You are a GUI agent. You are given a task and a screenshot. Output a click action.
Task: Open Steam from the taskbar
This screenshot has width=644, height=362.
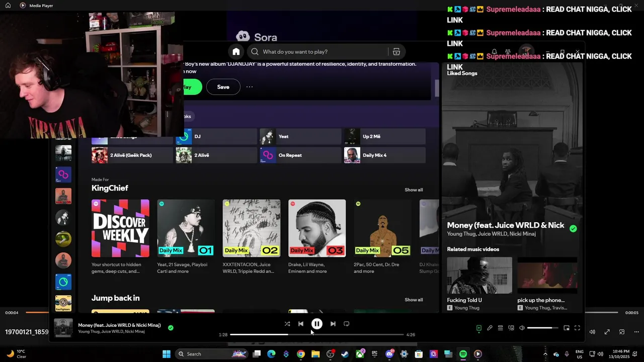click(x=345, y=354)
